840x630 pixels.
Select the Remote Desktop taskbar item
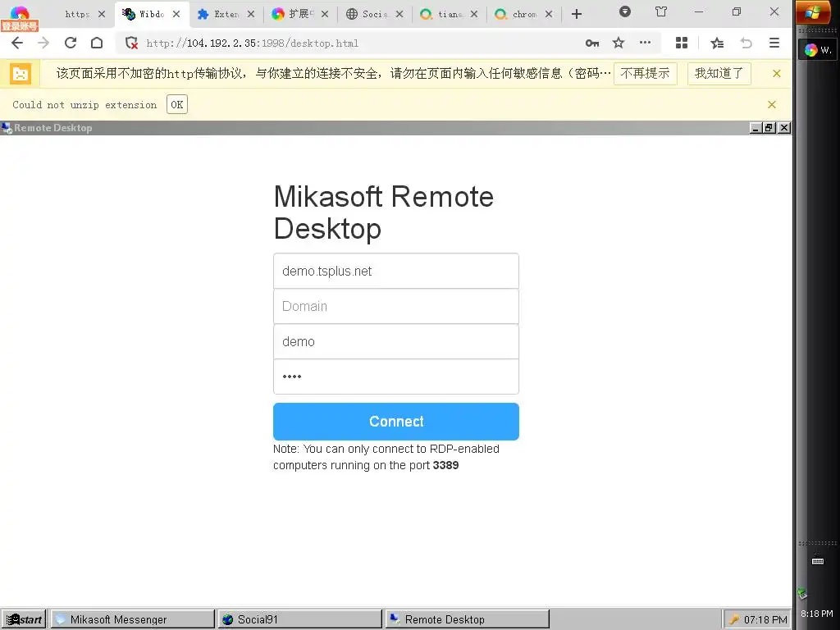[x=467, y=619]
